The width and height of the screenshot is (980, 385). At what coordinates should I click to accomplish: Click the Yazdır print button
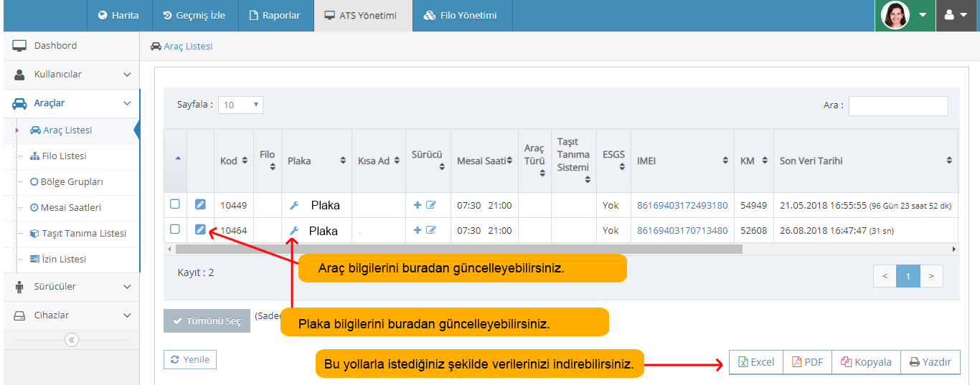(x=930, y=362)
